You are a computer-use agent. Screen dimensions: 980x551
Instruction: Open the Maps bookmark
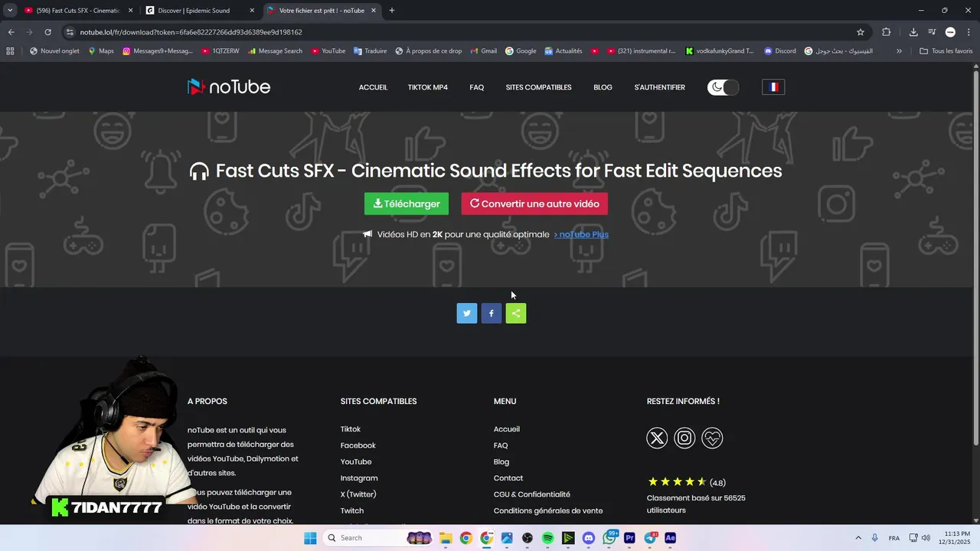100,51
